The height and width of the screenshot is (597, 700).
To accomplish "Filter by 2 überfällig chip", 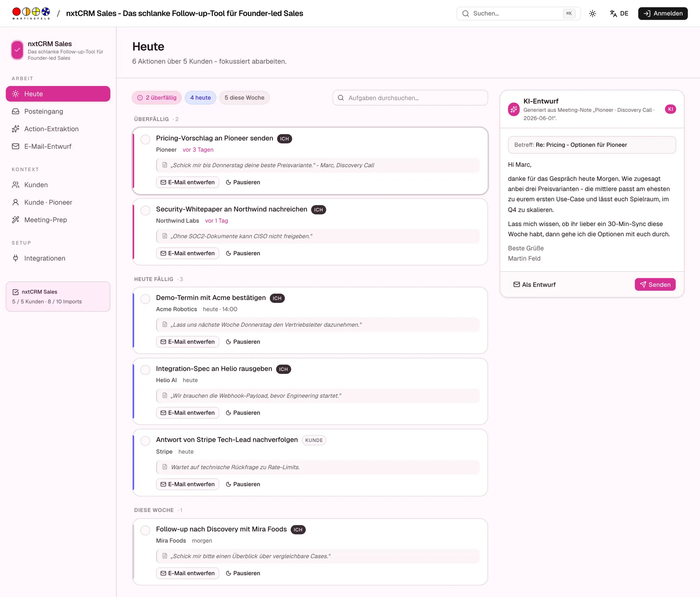I will [x=157, y=98].
